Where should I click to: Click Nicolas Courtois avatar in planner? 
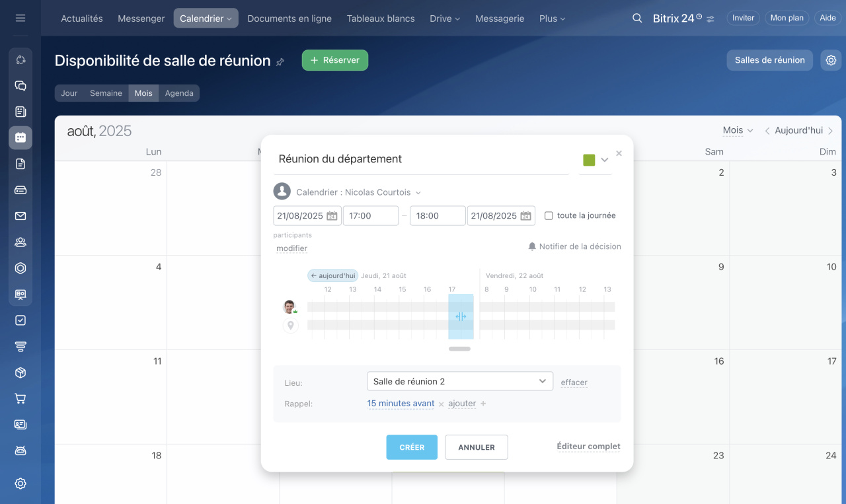[x=289, y=306]
